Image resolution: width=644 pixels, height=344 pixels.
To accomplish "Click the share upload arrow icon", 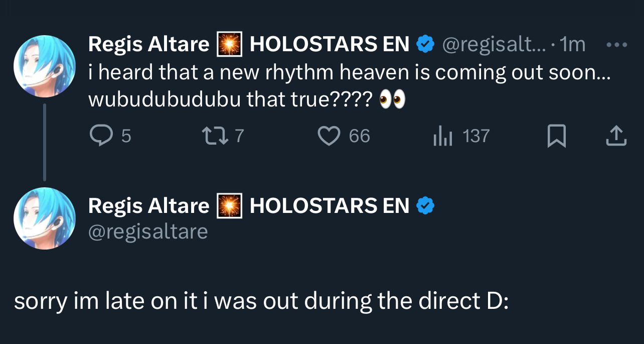I will tap(616, 136).
